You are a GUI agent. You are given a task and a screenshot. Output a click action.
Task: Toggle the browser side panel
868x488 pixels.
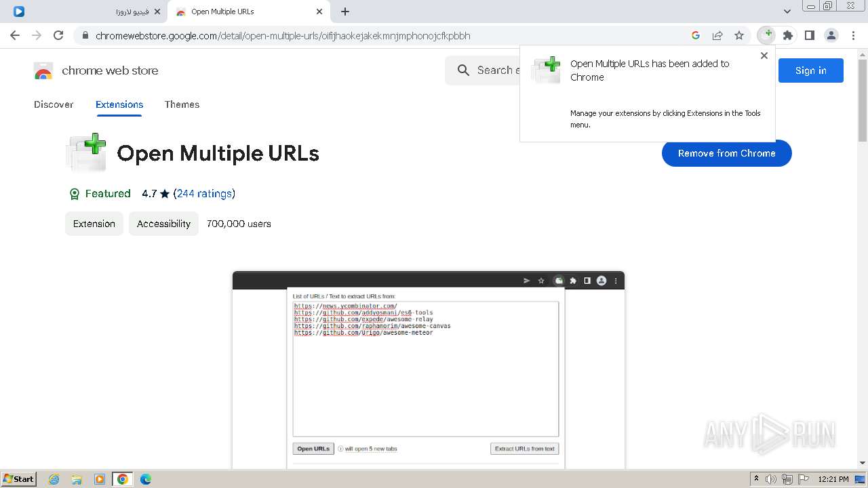(810, 35)
